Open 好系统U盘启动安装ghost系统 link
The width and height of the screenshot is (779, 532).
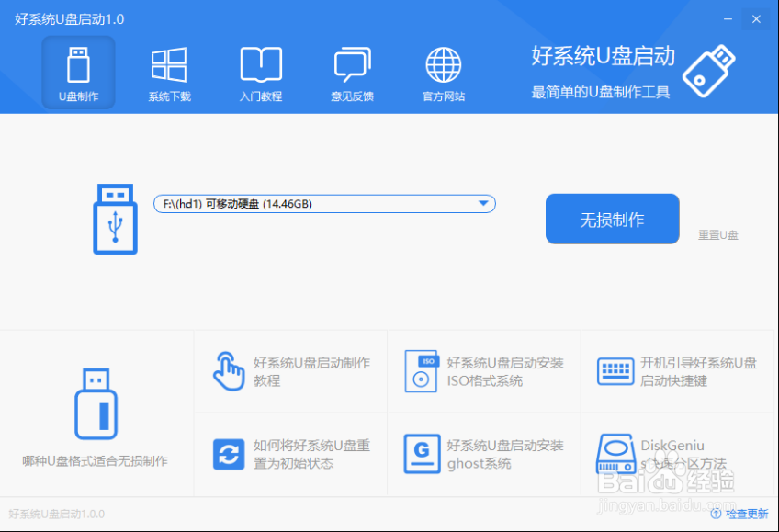pos(504,454)
